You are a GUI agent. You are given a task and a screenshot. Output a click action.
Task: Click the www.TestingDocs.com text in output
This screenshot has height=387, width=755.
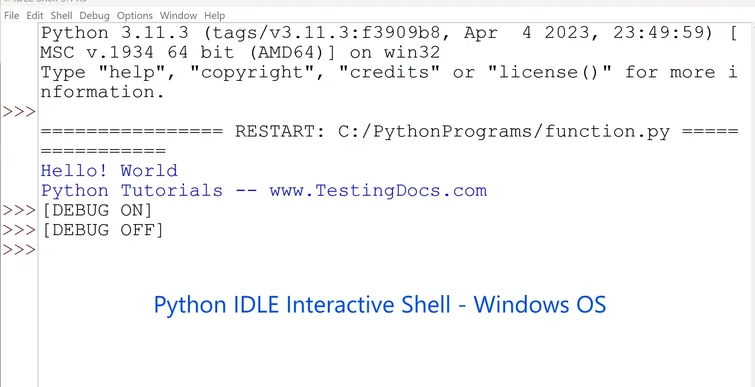tap(378, 191)
